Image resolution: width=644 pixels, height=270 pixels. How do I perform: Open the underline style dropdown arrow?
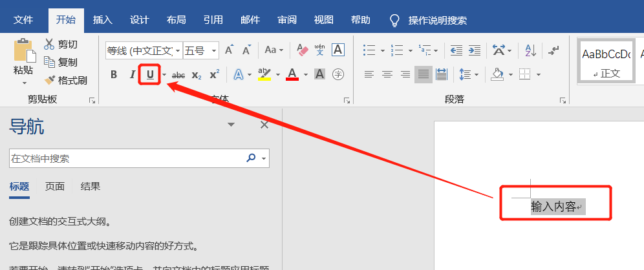point(164,75)
